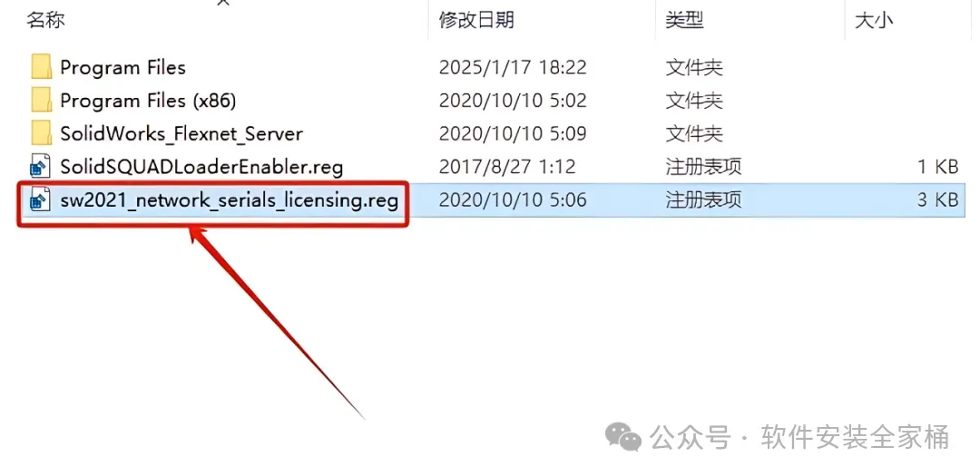
Task: Click the SolidWorks_Flexnet_Server folder icon
Action: 41,133
